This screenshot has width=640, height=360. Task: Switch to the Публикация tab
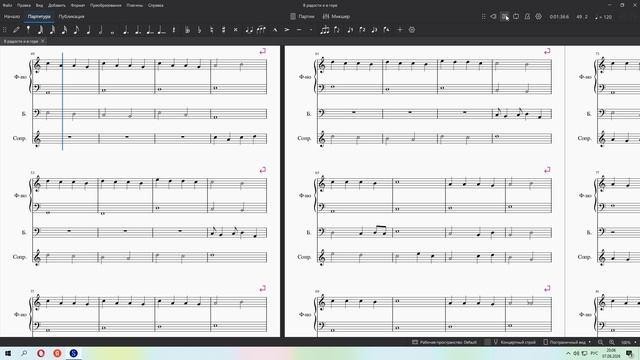(x=71, y=16)
